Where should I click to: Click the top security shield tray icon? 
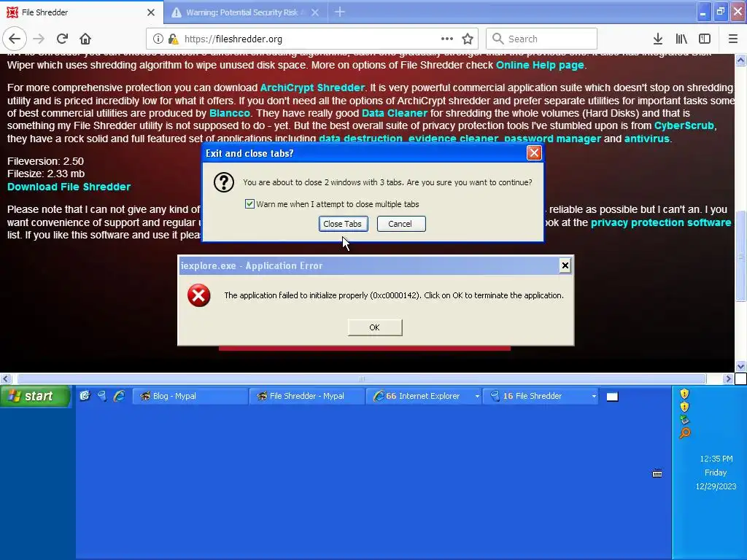684,393
